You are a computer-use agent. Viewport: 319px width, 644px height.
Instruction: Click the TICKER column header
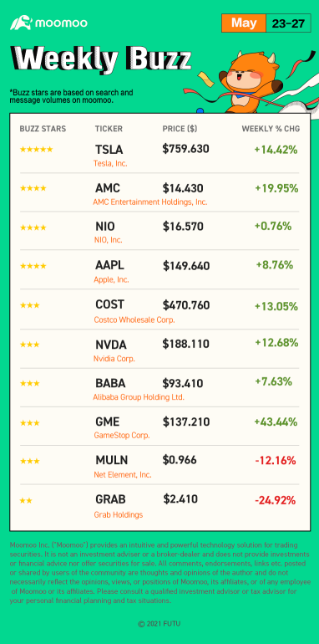(x=109, y=129)
